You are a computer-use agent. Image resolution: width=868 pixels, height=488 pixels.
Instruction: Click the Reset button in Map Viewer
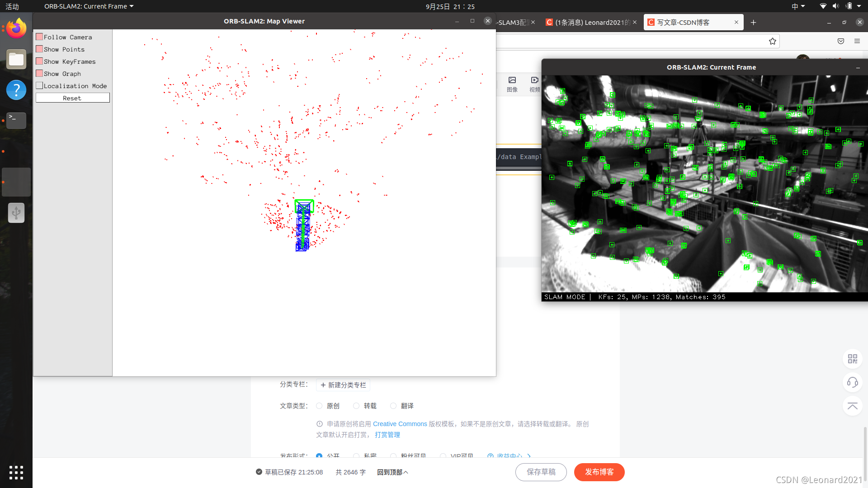pos(72,98)
